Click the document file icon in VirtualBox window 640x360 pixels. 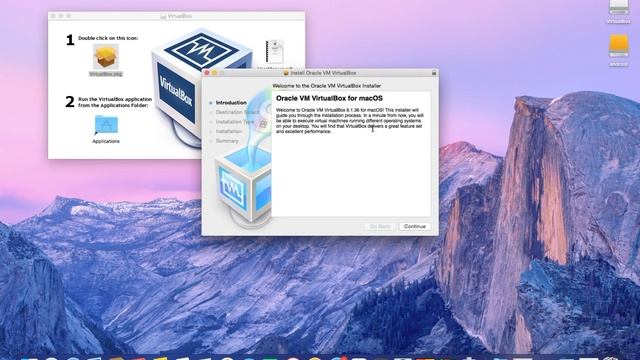(x=275, y=51)
